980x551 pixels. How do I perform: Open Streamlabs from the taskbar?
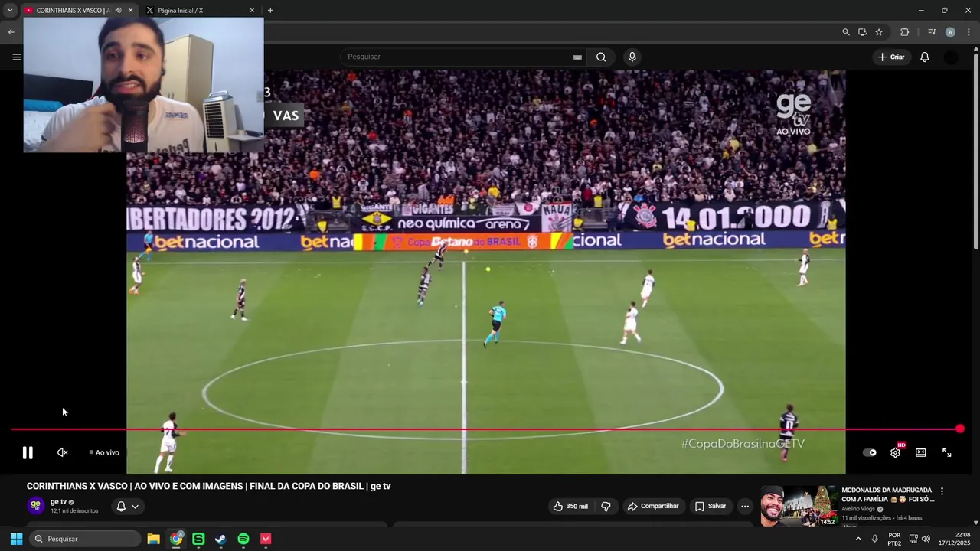[198, 539]
